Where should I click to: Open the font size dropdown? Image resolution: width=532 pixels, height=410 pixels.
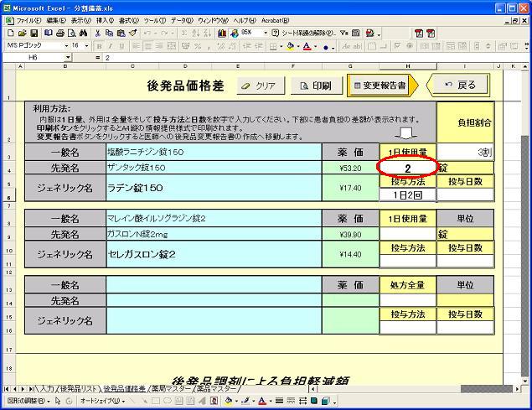86,45
